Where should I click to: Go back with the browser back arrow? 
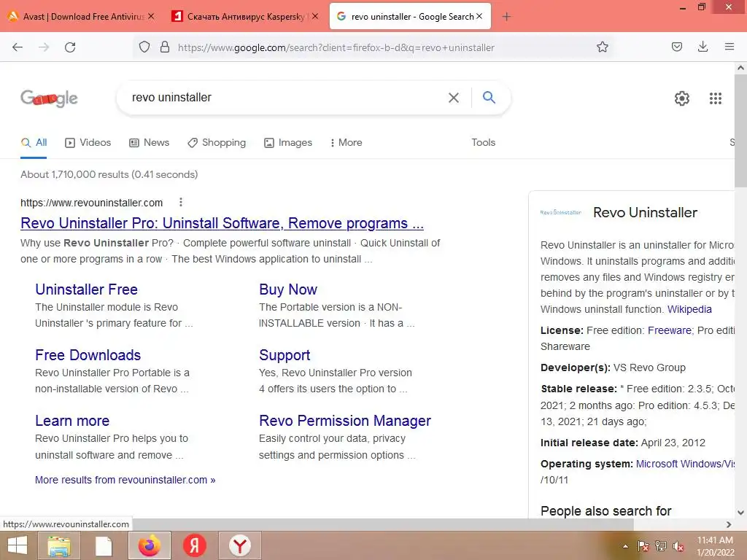click(x=18, y=47)
